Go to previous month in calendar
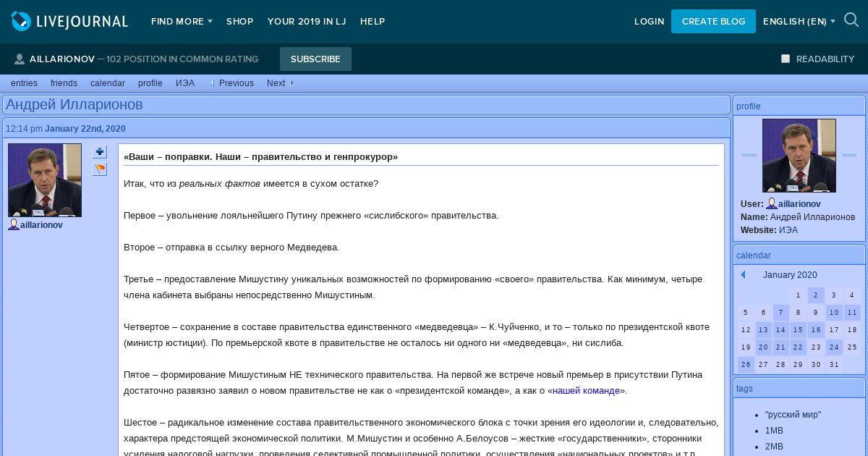The width and height of the screenshot is (868, 456). click(x=743, y=275)
